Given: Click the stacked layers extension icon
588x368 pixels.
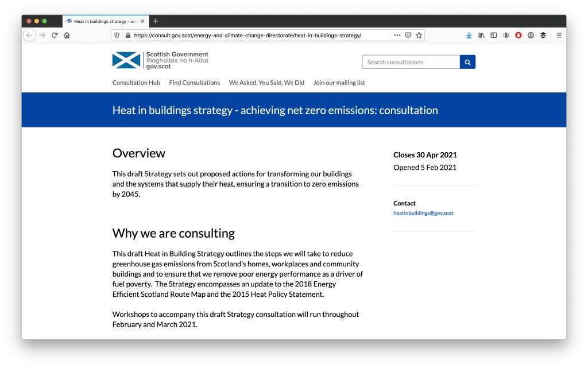Looking at the screenshot, I should click(x=543, y=35).
